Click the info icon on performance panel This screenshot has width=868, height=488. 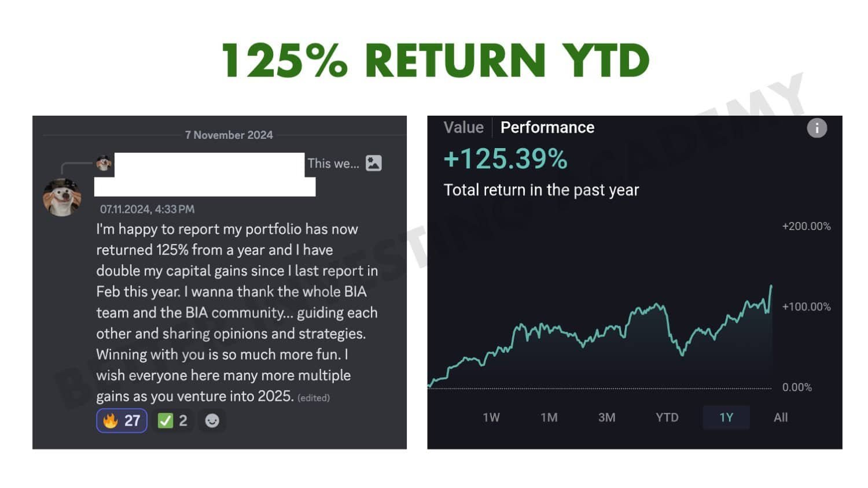click(816, 128)
